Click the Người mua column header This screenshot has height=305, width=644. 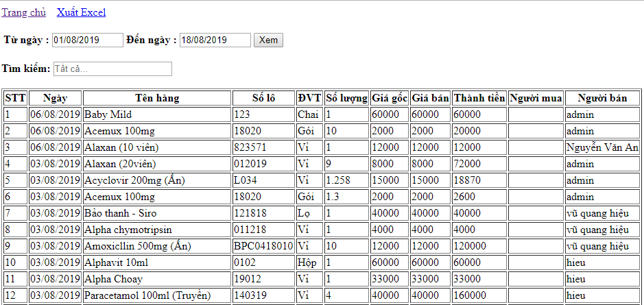click(536, 98)
